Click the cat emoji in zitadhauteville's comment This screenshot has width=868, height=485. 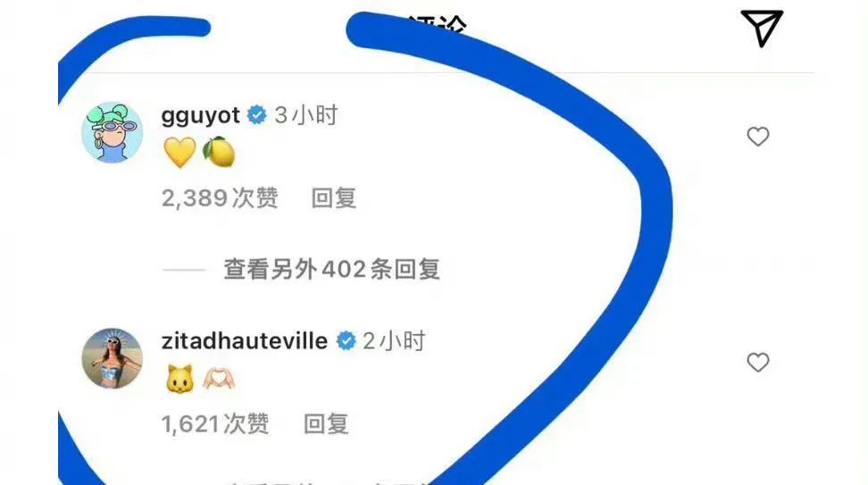point(179,379)
